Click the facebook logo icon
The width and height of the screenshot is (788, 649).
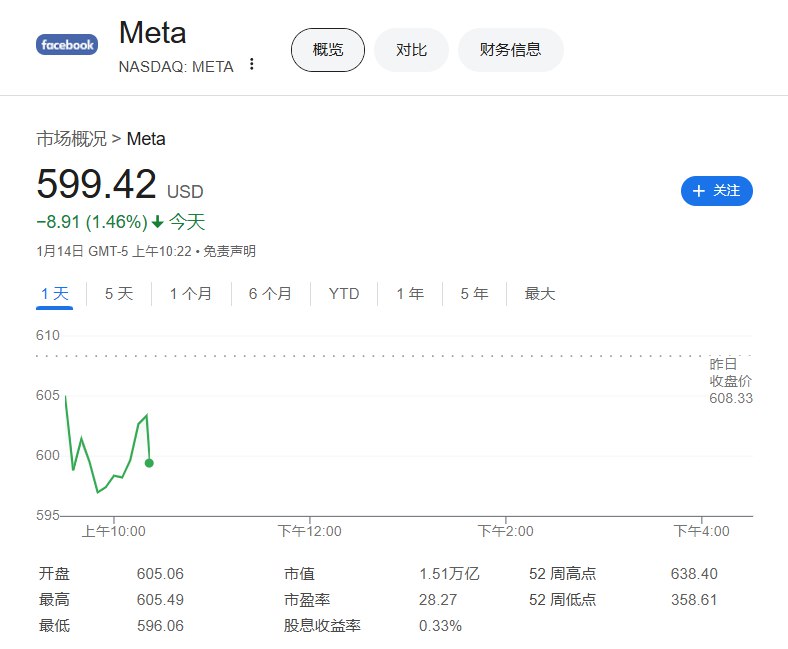pyautogui.click(x=67, y=45)
